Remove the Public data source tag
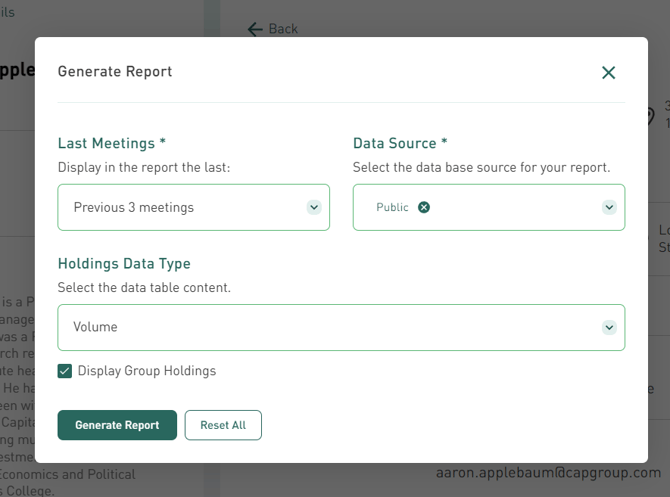The height and width of the screenshot is (497, 670). 423,207
